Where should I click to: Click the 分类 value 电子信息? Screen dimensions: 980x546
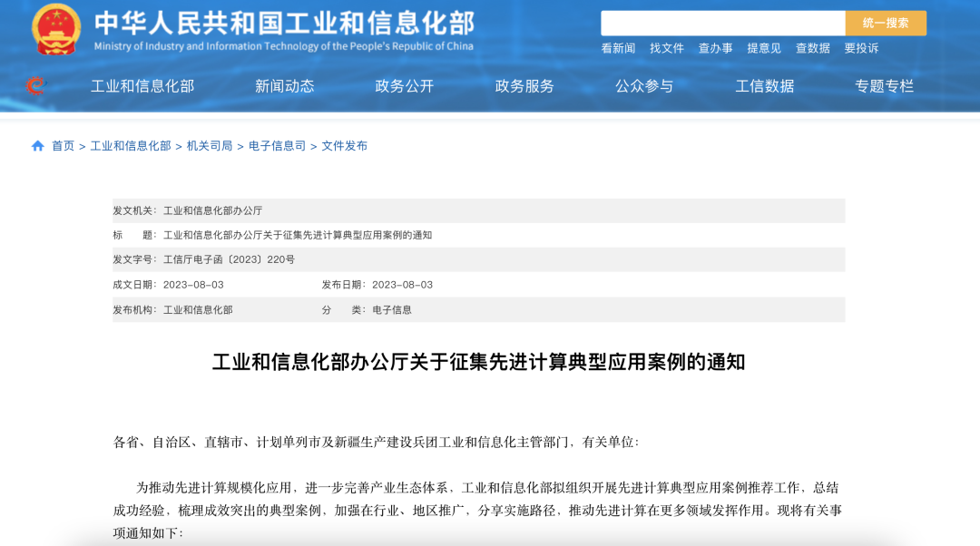(x=392, y=310)
